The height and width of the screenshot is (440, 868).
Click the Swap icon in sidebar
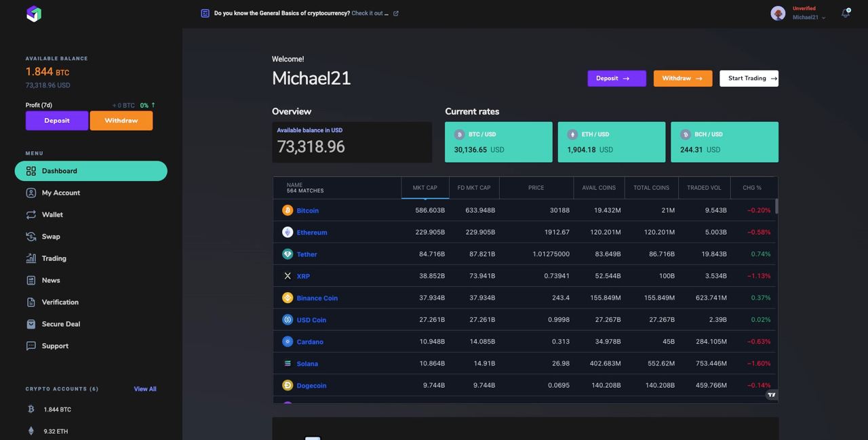pos(31,237)
